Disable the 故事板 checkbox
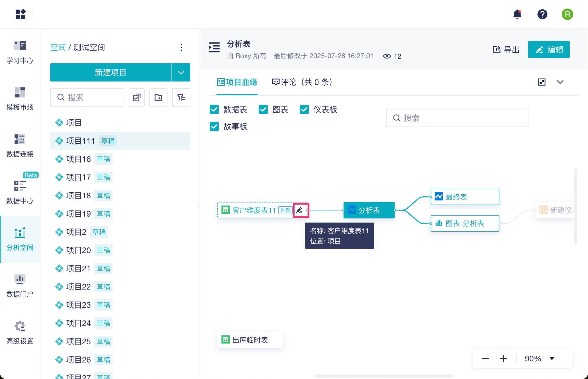This screenshot has height=379, width=588. (214, 127)
